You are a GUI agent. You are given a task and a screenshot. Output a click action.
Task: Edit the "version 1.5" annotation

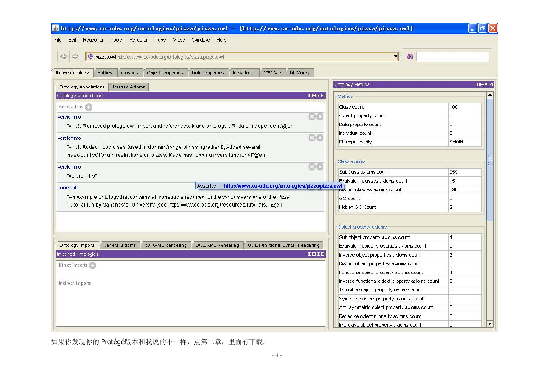[320, 166]
